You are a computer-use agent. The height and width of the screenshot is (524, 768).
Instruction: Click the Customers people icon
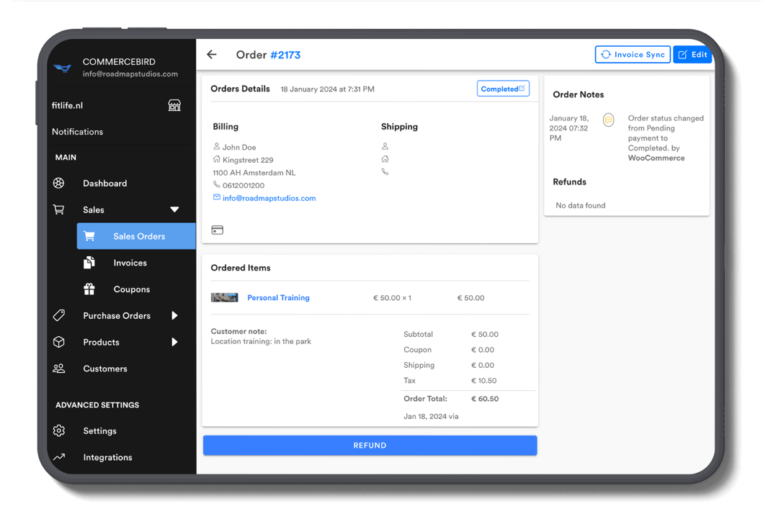pyautogui.click(x=59, y=369)
